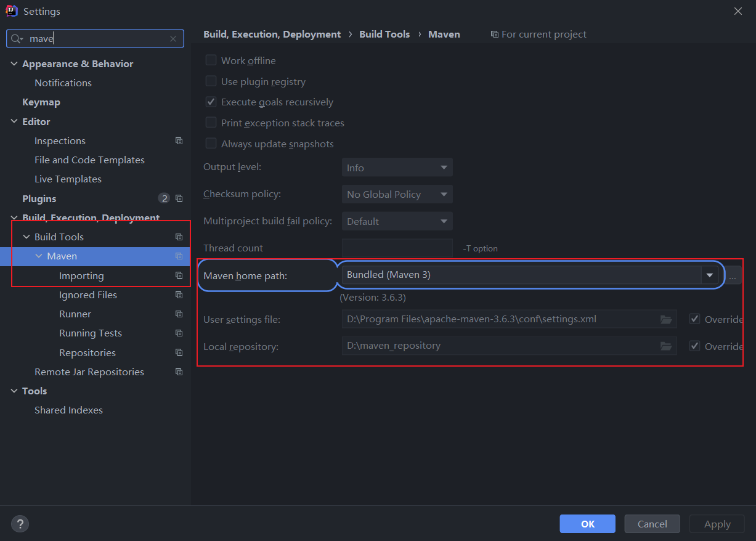Open Shared Indexes under Tools
Screen dimensions: 756x541
coord(68,410)
